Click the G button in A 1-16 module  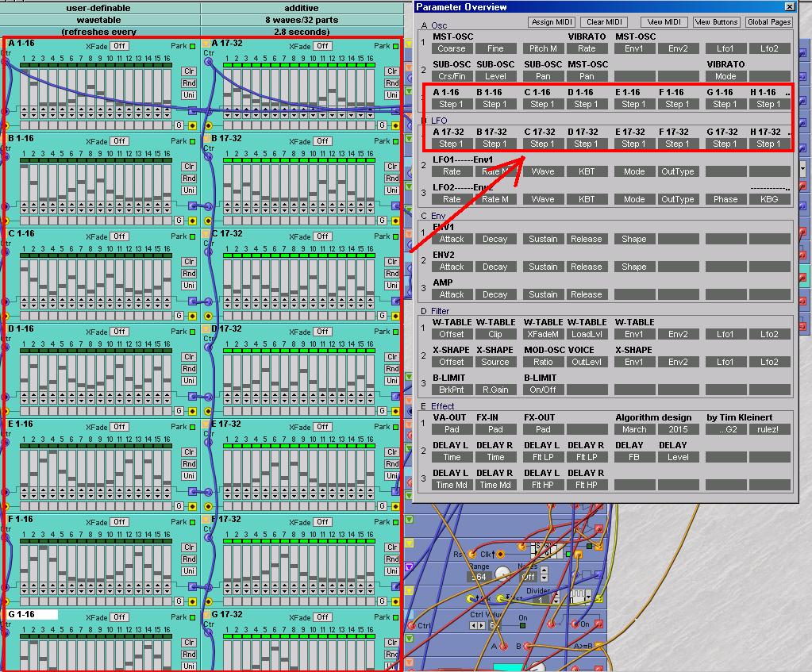click(179, 125)
